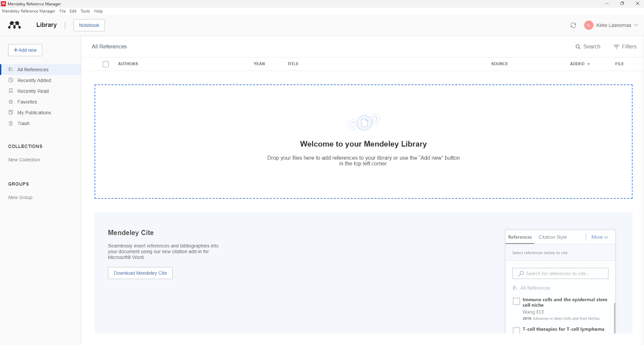Open Trash in the sidebar
This screenshot has width=644, height=345.
tap(40, 123)
